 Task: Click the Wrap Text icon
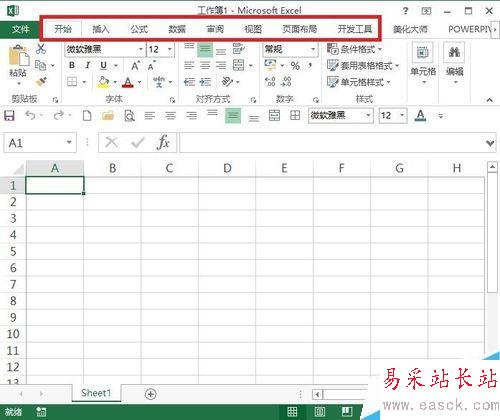[x=239, y=49]
